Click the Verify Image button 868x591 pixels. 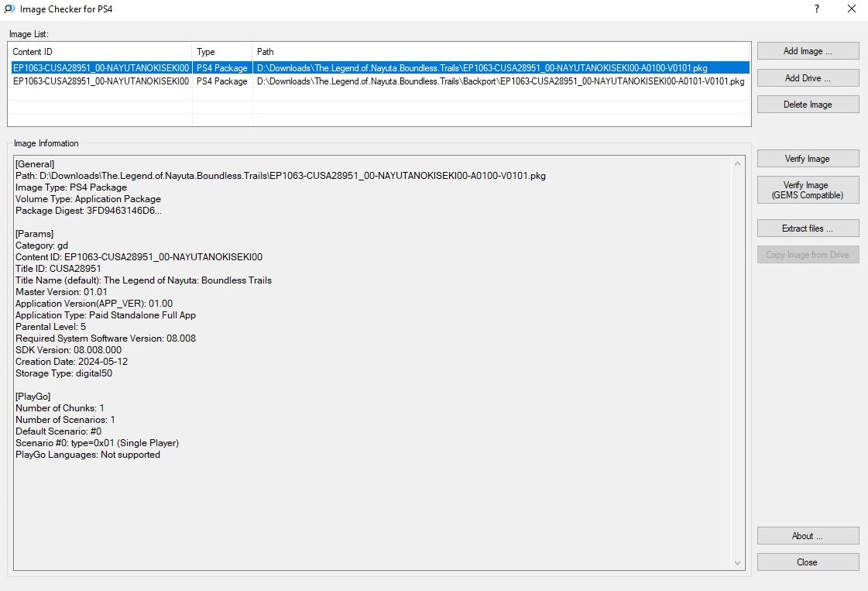808,159
